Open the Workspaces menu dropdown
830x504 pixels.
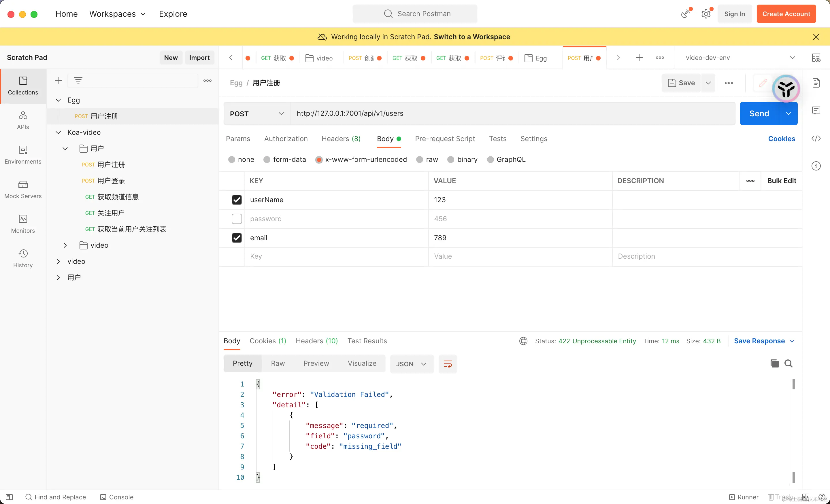tap(117, 14)
